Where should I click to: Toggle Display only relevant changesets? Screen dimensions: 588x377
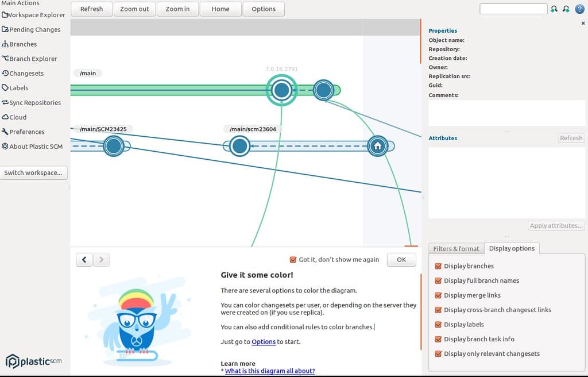coord(438,353)
